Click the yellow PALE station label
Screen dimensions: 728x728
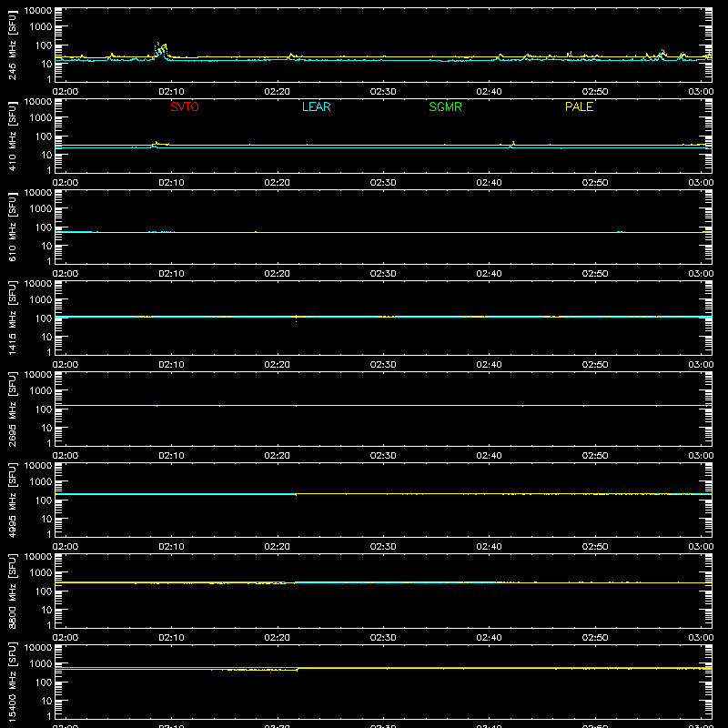[579, 106]
